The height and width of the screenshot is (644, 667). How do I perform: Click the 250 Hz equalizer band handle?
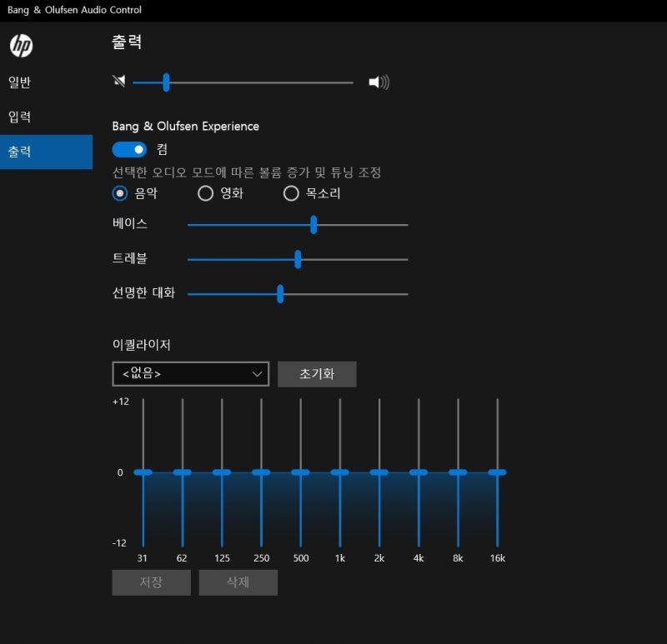coord(261,472)
